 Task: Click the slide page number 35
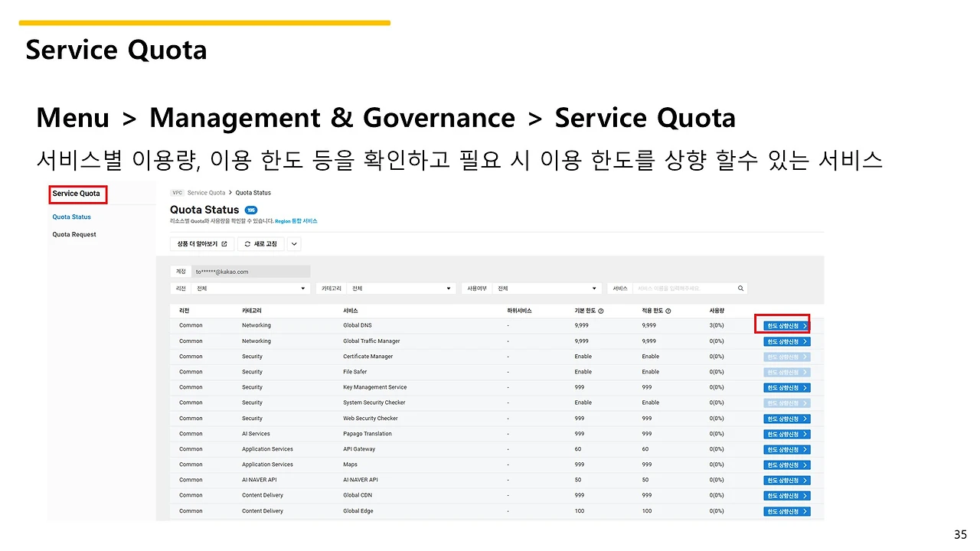click(x=960, y=535)
